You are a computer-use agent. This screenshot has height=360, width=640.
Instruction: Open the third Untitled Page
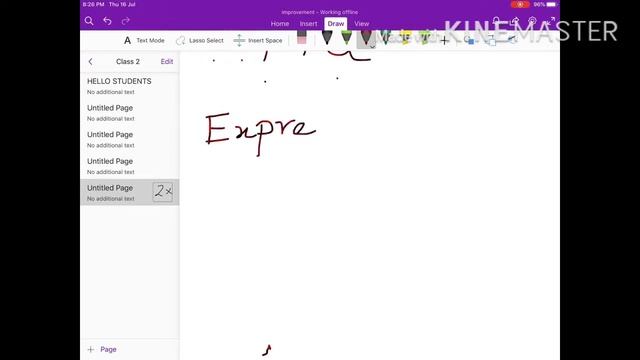point(130,166)
